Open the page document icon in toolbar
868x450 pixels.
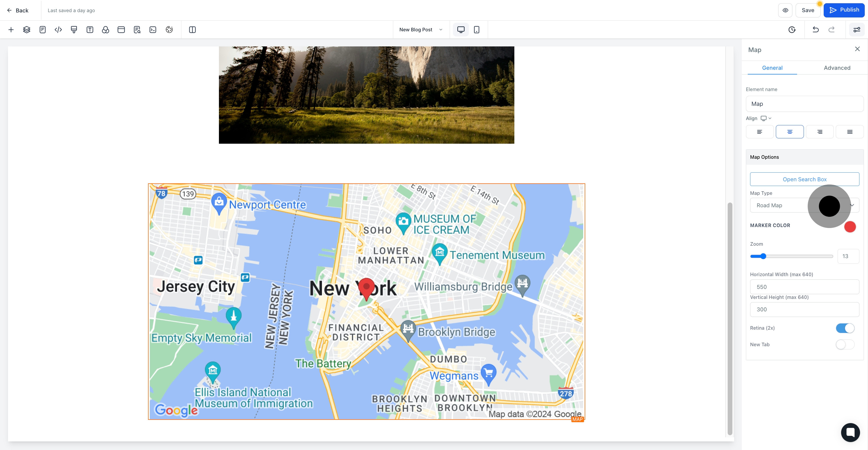click(43, 30)
